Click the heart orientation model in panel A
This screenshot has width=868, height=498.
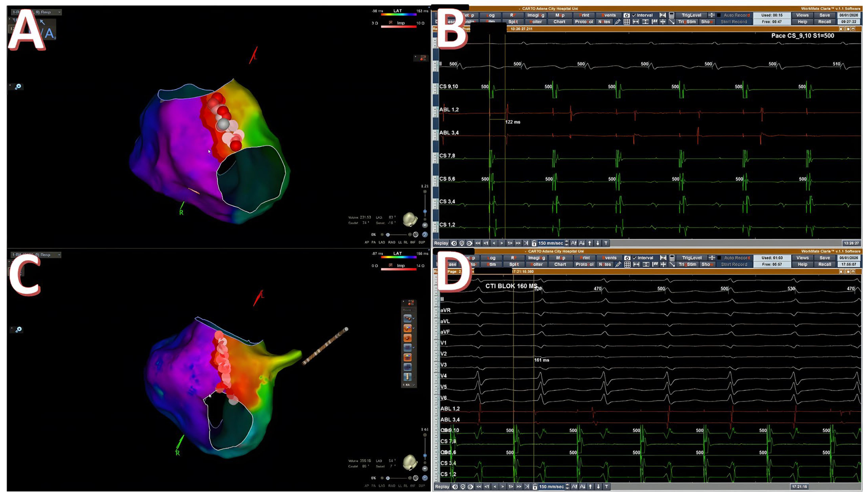(x=410, y=220)
